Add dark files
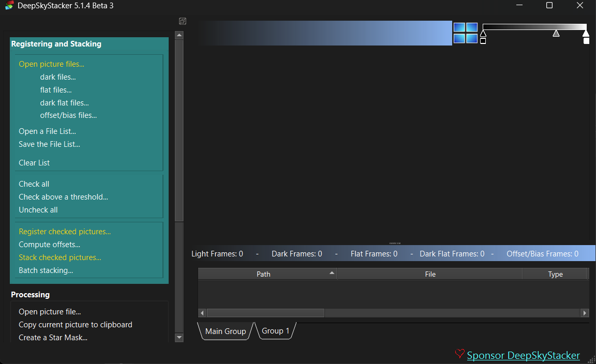Screen dimensions: 596x364 point(58,77)
